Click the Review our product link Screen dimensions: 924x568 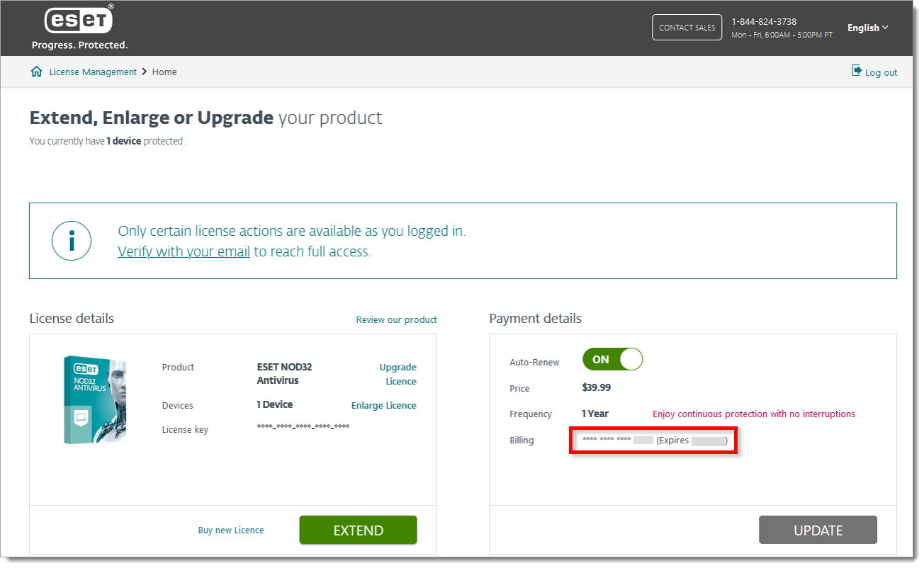[x=396, y=319]
